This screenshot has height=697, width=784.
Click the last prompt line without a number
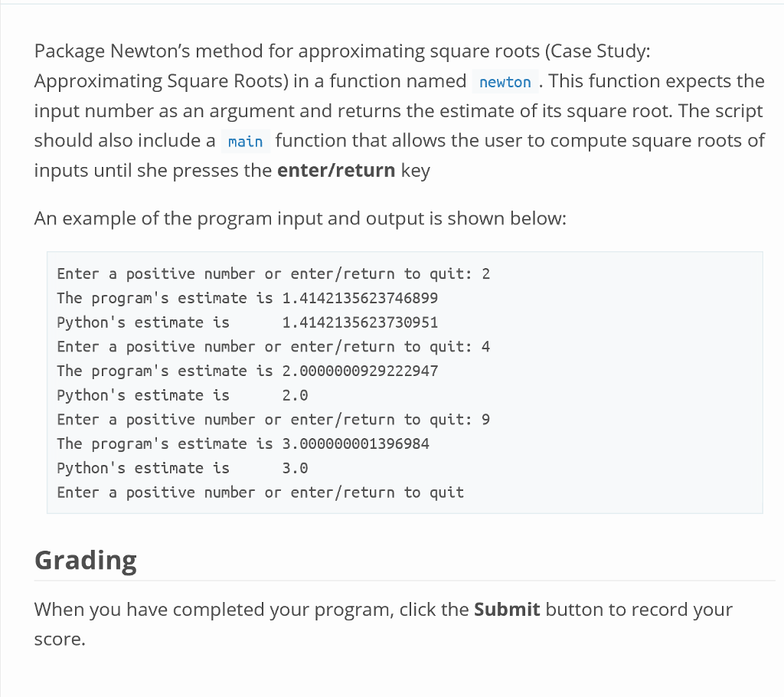(260, 492)
